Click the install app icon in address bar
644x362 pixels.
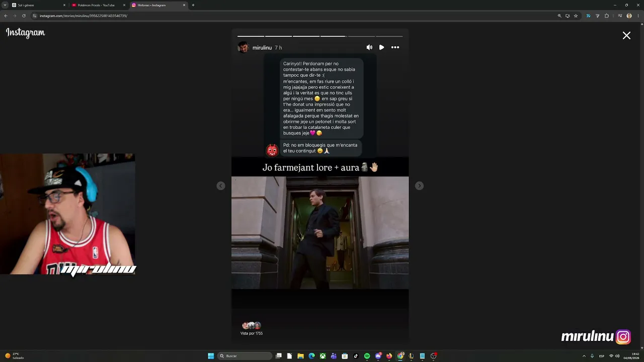click(568, 16)
